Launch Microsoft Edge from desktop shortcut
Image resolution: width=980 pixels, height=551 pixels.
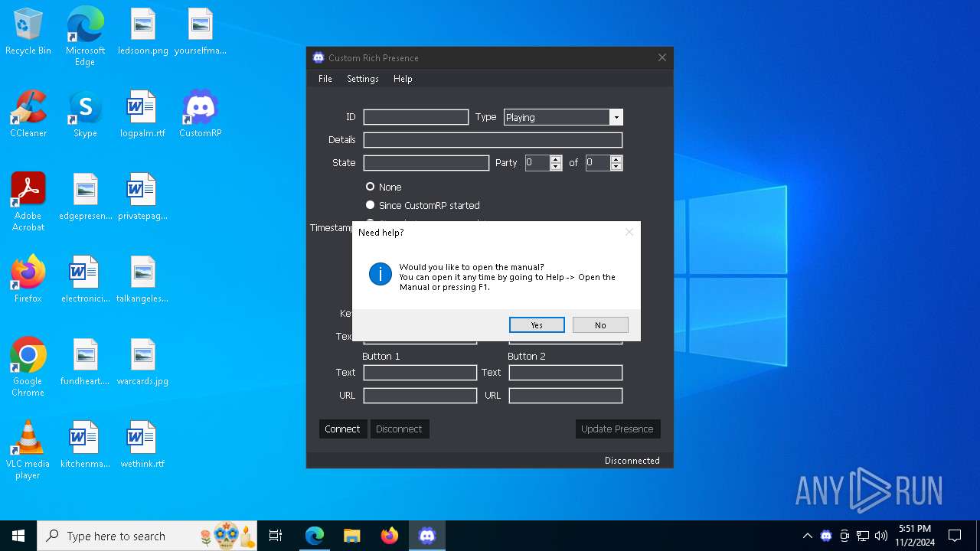(x=85, y=37)
